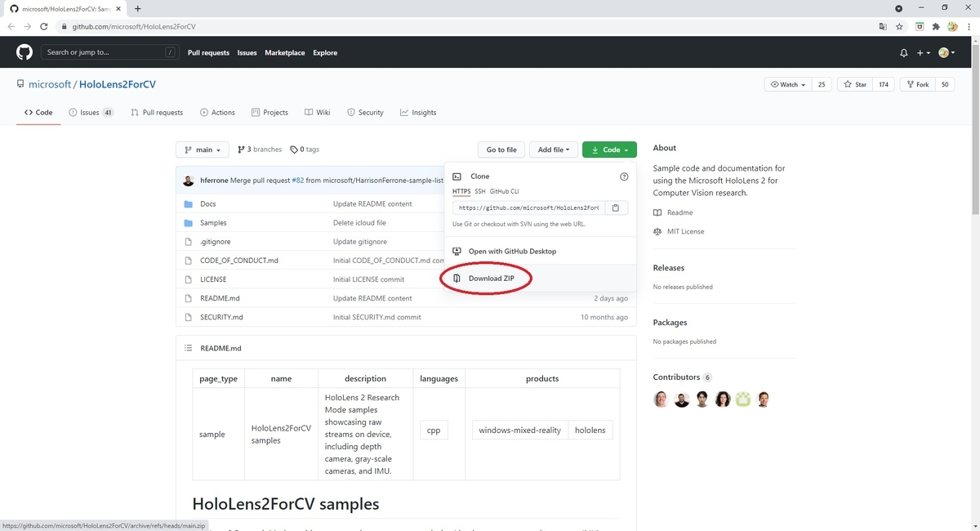Image resolution: width=980 pixels, height=531 pixels.
Task: Select the Code tab
Action: click(38, 113)
